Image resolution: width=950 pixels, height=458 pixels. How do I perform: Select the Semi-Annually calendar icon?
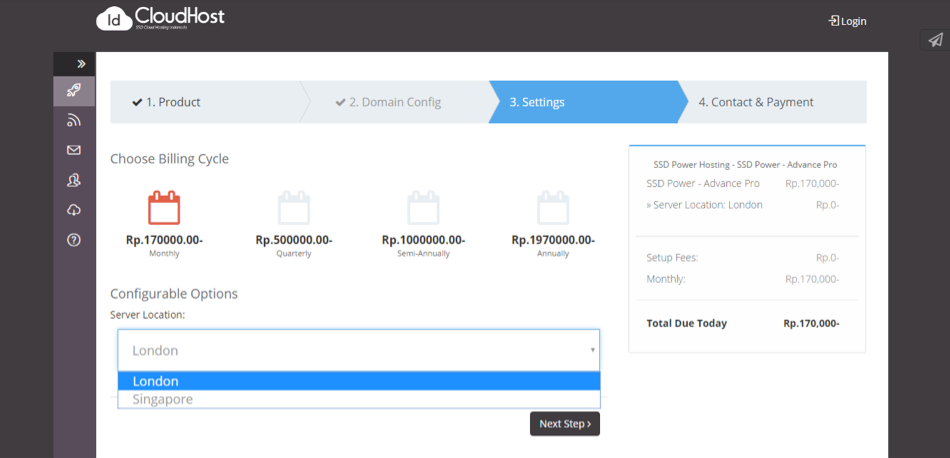click(424, 208)
